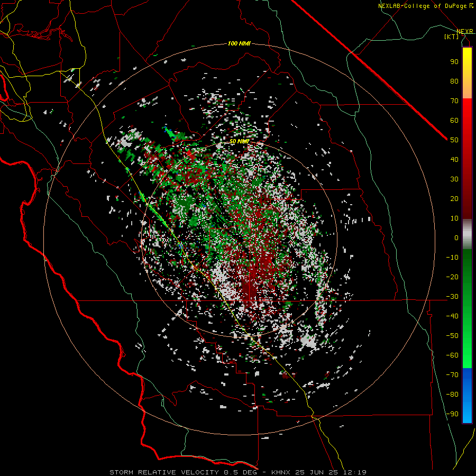The height and width of the screenshot is (476, 476).
Task: Click the 30 value on velocity scale
Action: click(x=454, y=179)
